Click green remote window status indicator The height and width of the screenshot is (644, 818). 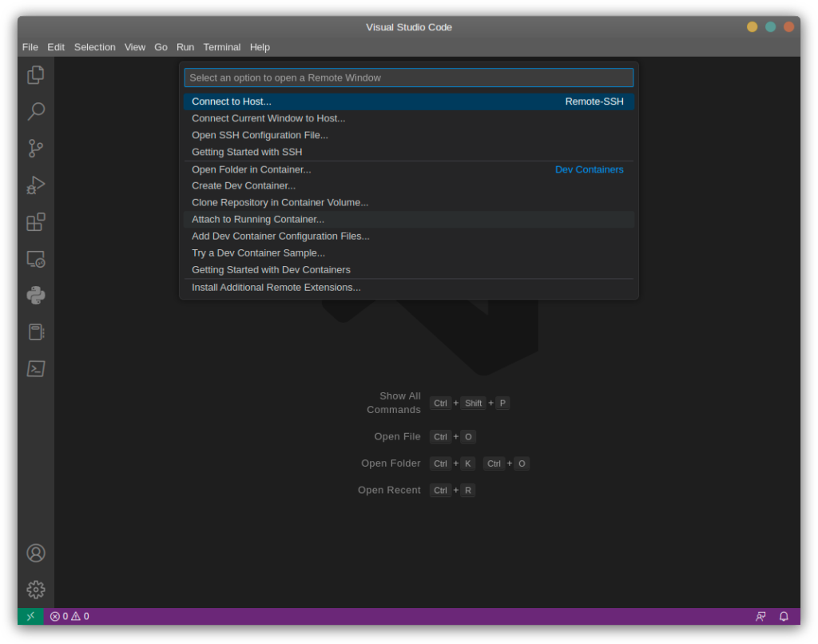[30, 616]
